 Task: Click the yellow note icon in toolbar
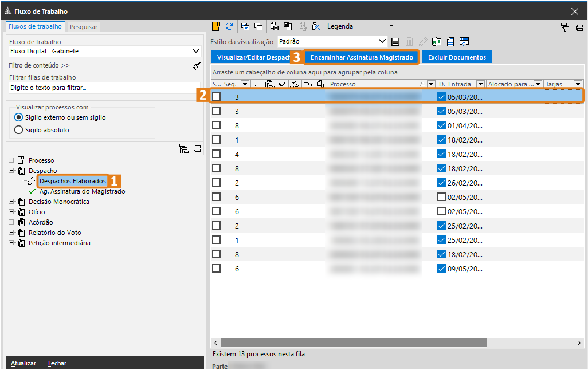pyautogui.click(x=216, y=26)
